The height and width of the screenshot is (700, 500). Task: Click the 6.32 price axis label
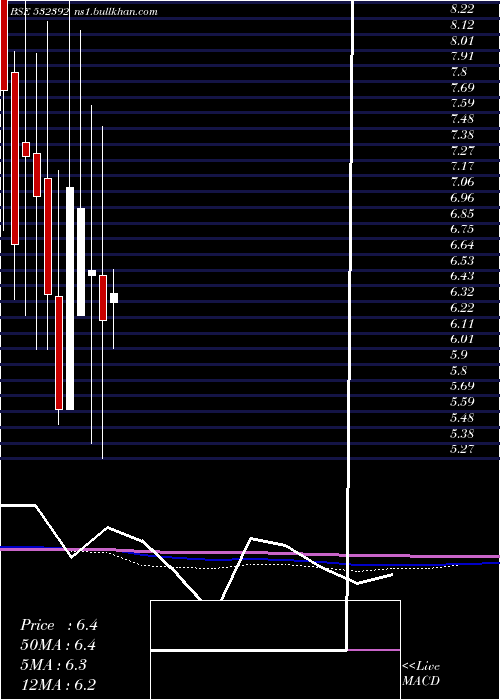coord(462,292)
